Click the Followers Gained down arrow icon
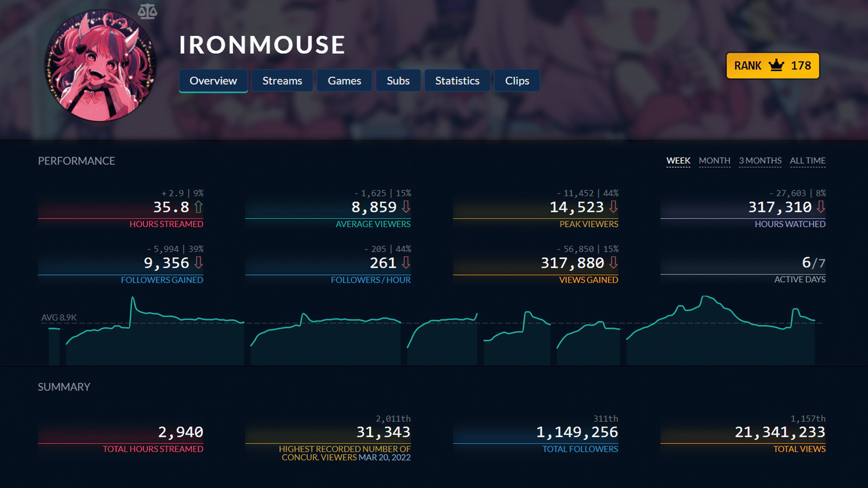The width and height of the screenshot is (868, 488). pos(198,263)
